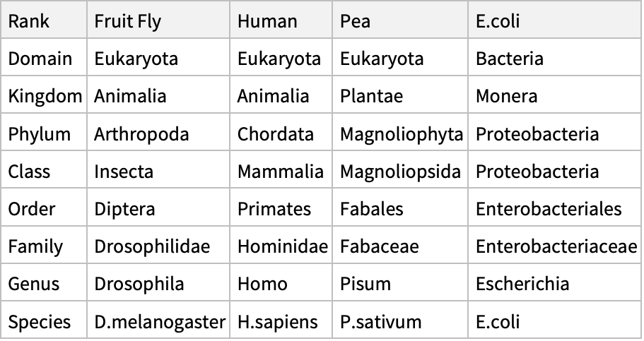Select the Domain row label
Screen dimensions: 644x341
44,57
